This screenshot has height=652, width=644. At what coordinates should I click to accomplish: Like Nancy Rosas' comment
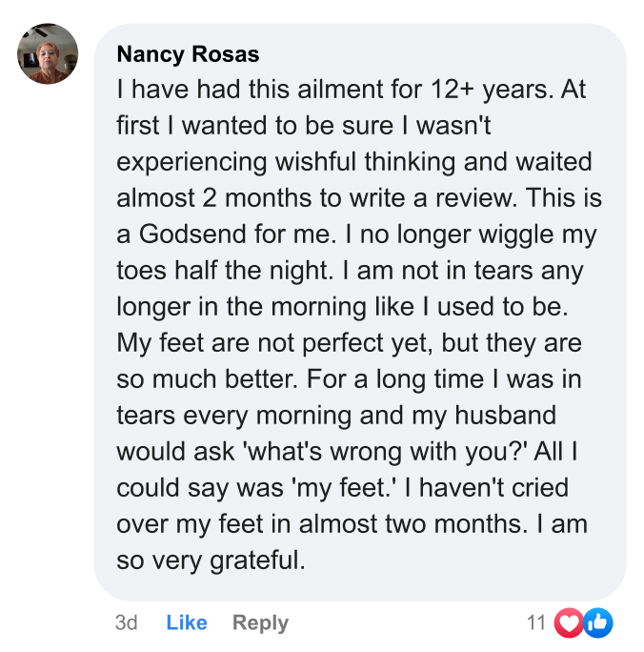[x=187, y=623]
